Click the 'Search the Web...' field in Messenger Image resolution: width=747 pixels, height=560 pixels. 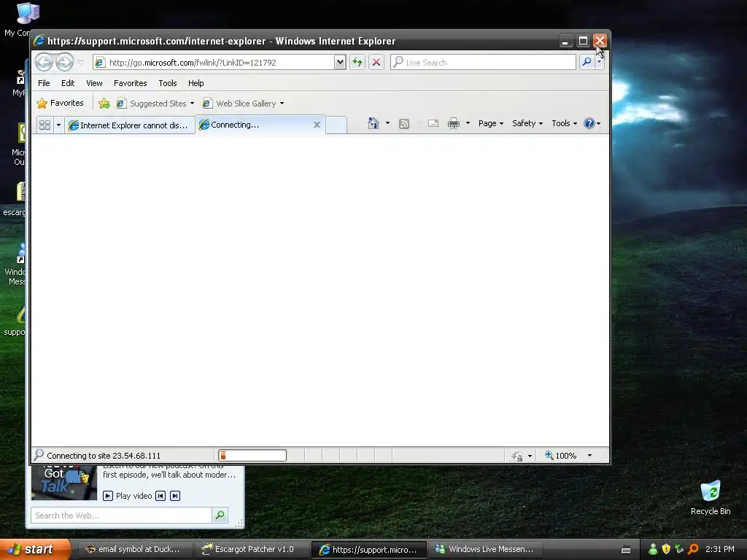tap(121, 516)
